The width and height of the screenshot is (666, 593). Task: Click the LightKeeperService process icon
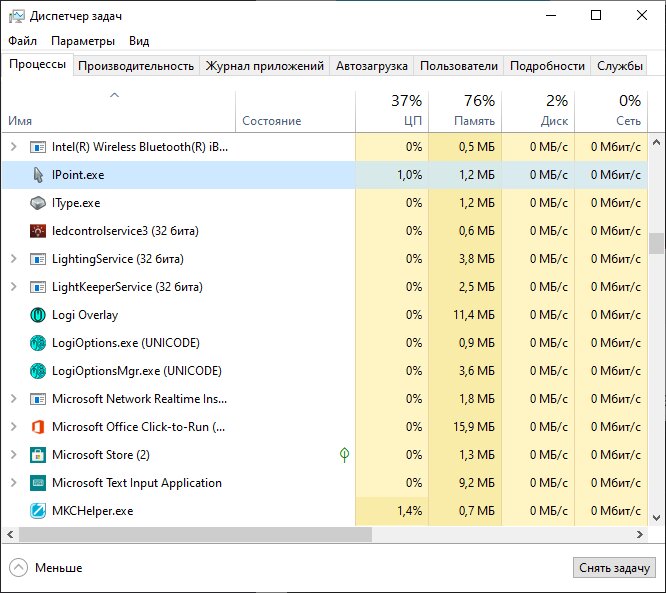click(x=38, y=287)
